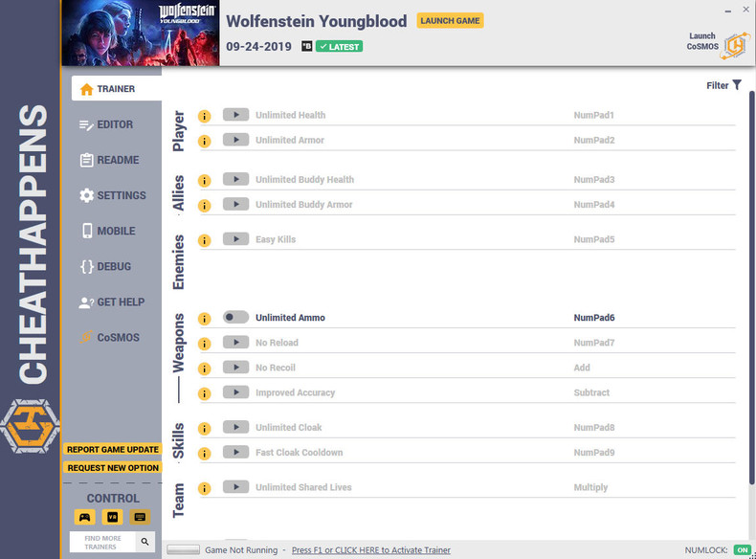
Task: Show info for Improved Accuracy
Action: 205,394
